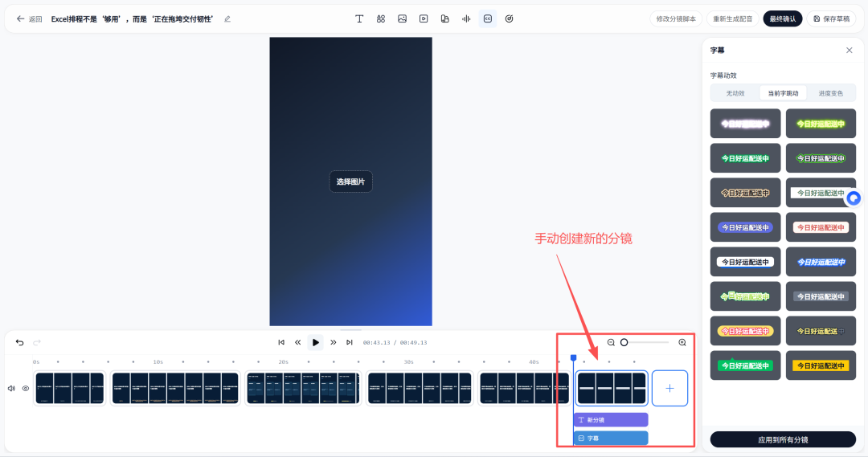Select the third storyboard clip near 20s

pyautogui.click(x=303, y=388)
